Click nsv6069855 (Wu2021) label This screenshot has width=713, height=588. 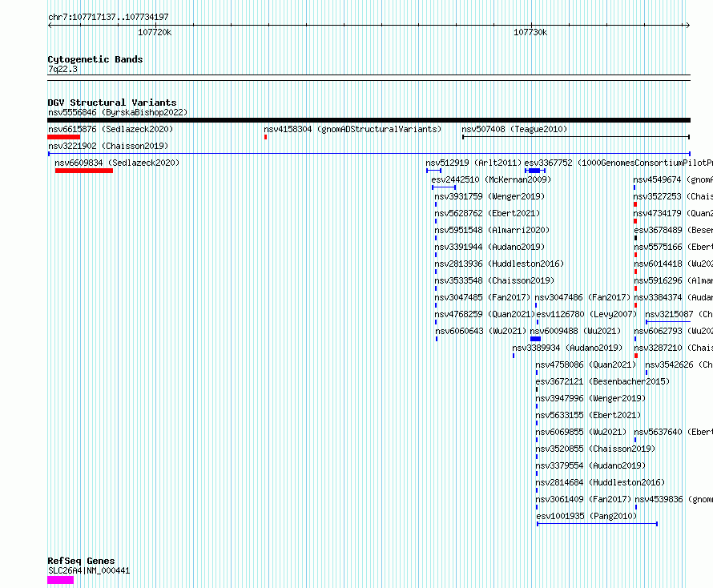pos(581,432)
